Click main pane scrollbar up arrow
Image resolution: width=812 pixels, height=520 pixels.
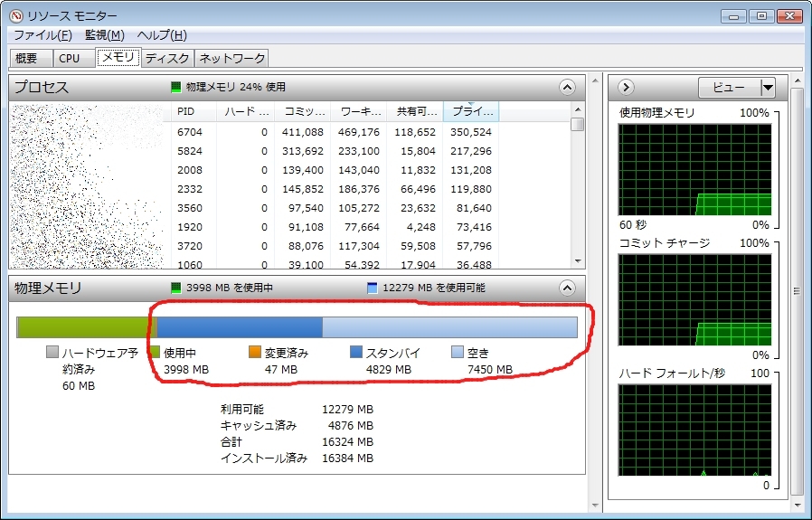click(594, 80)
